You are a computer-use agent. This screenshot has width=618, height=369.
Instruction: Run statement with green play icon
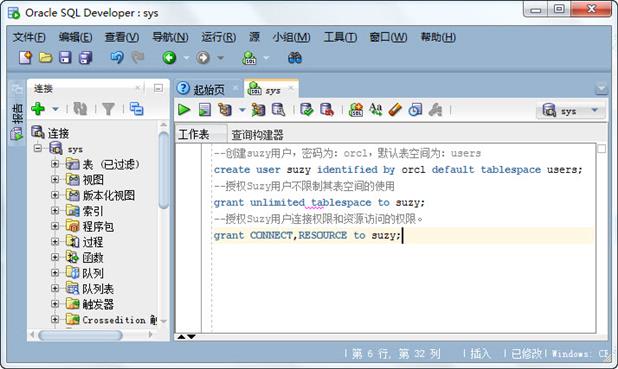[x=184, y=110]
